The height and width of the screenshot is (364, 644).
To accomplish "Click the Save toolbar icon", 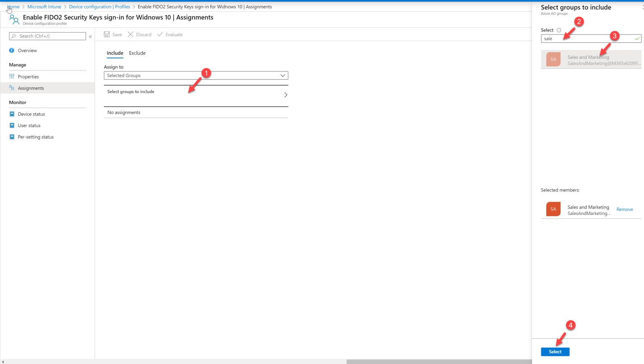I will click(x=106, y=34).
